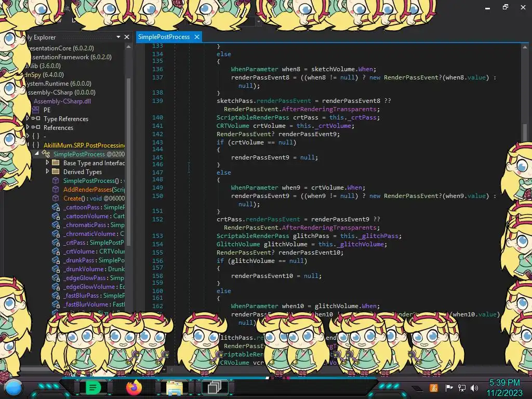This screenshot has height=399, width=532.
Task: Open the volume speaker tray icon
Action: pyautogui.click(x=474, y=388)
